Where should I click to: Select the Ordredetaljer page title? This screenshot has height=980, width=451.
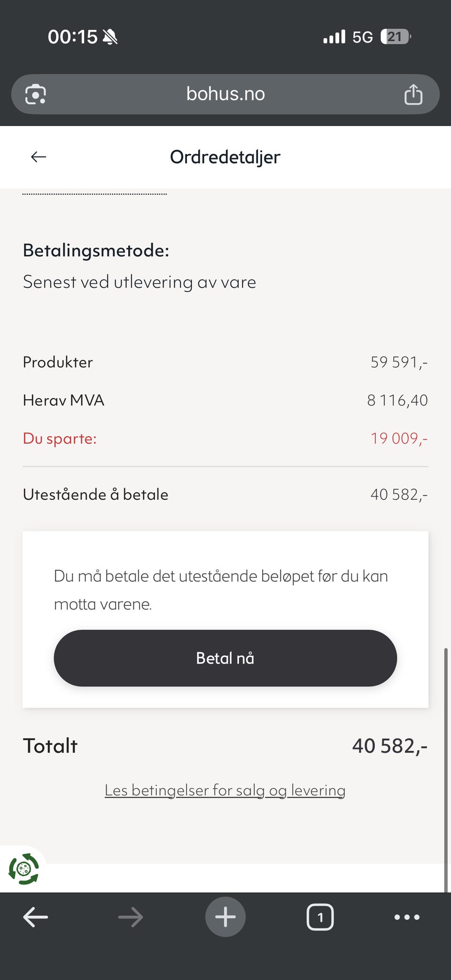click(225, 157)
